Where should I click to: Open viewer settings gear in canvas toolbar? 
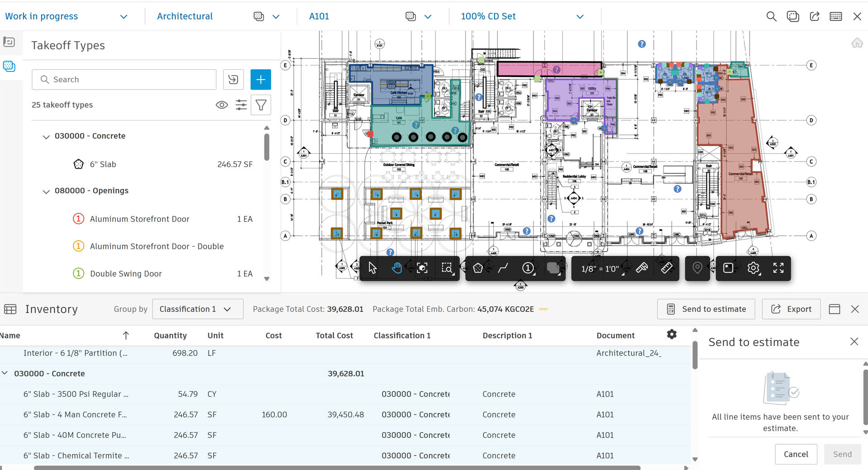754,268
